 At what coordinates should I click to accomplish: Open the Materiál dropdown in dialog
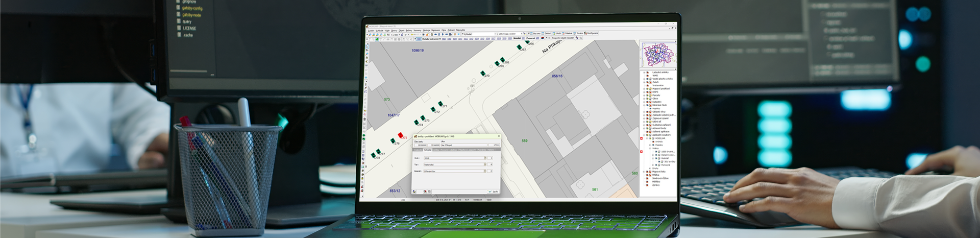[455, 171]
